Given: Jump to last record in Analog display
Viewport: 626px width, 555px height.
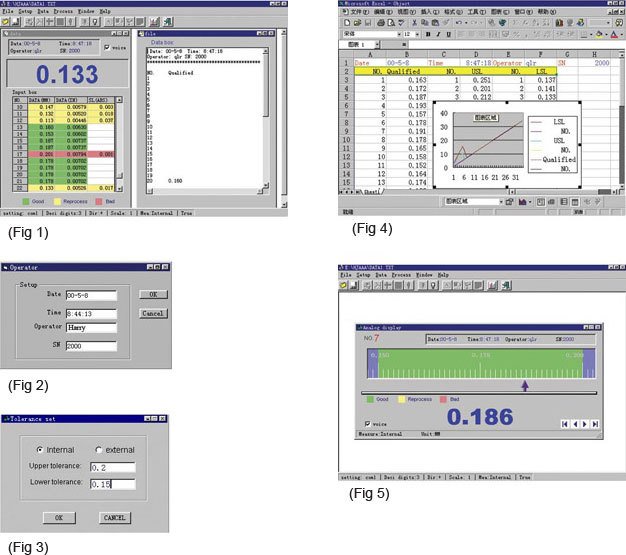Looking at the screenshot, I should pos(595,424).
